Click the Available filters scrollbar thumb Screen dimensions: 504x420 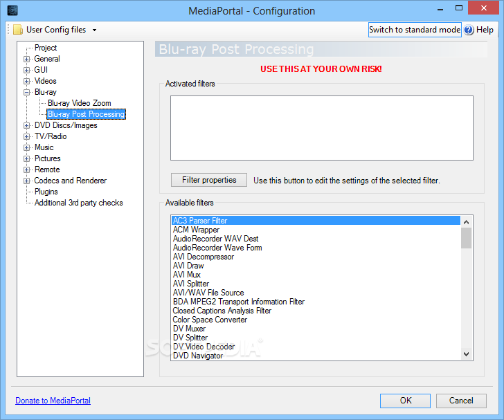click(x=466, y=238)
